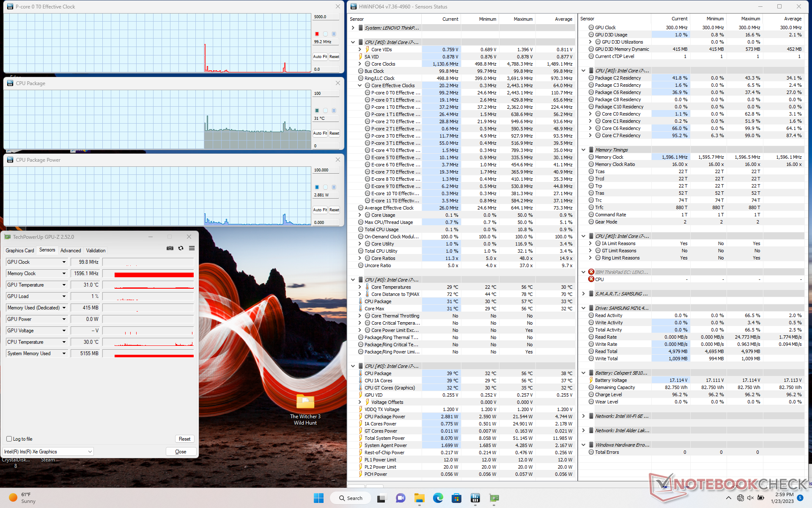812x508 pixels.
Task: Open the weather widget showing 61°F Sunny
Action: tap(23, 498)
